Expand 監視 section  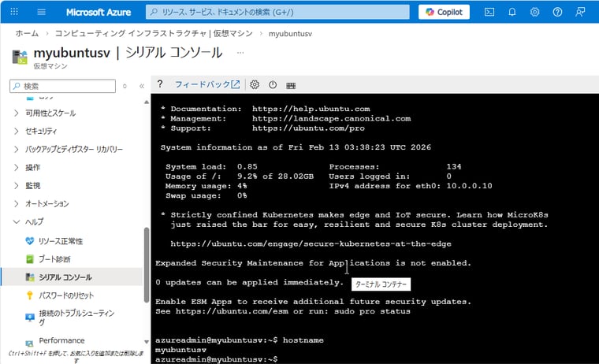pos(27,186)
